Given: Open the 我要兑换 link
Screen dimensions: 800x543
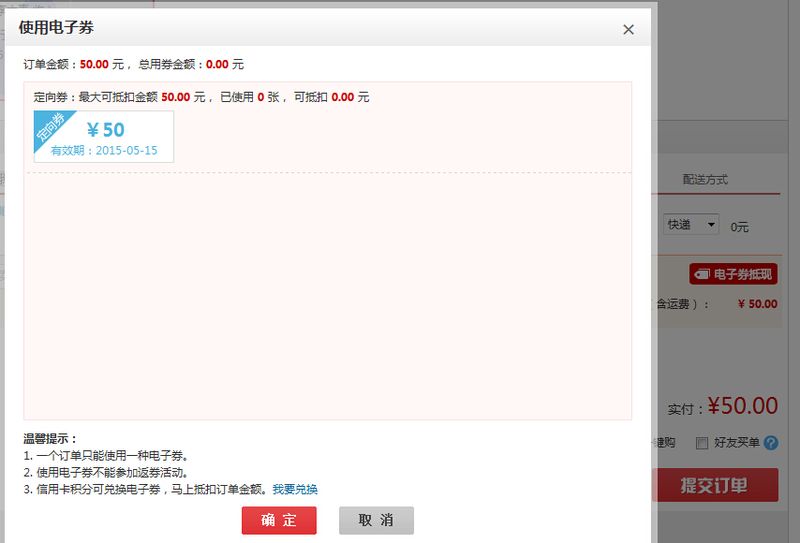Looking at the screenshot, I should pos(295,489).
